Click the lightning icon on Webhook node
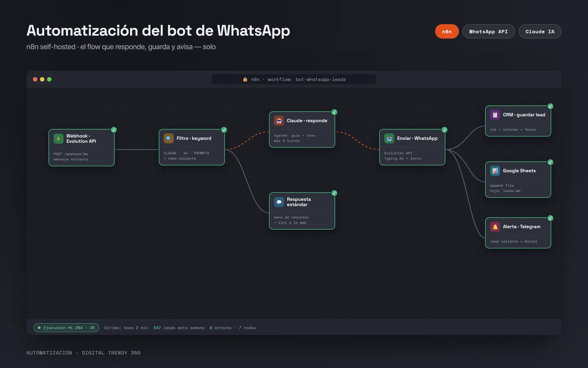The width and height of the screenshot is (588, 368). [58, 139]
